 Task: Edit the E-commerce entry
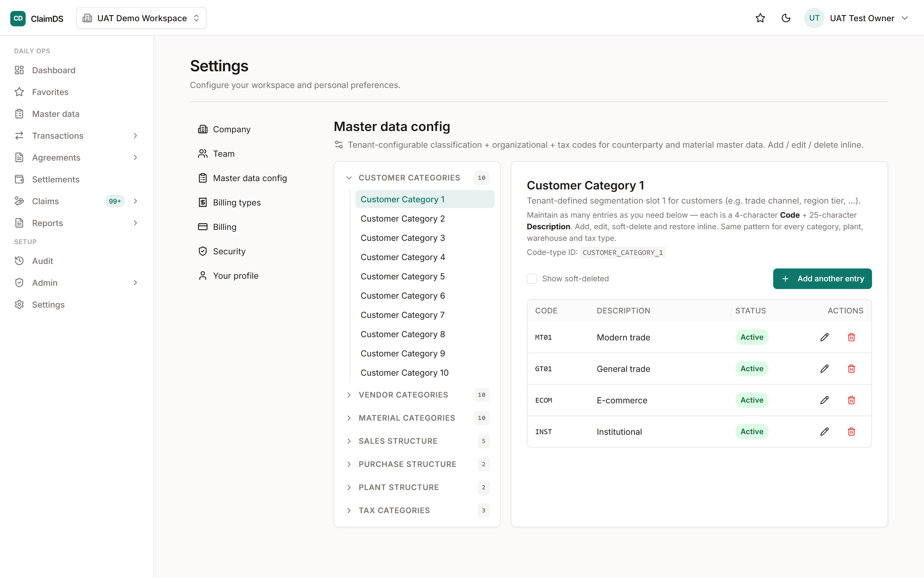[x=824, y=400]
